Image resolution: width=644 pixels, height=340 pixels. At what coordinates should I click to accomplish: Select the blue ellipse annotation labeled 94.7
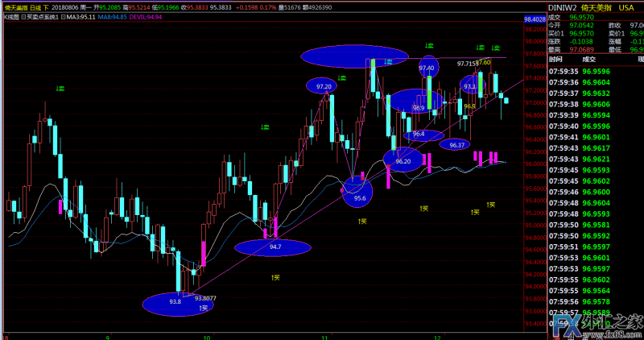[x=277, y=247]
